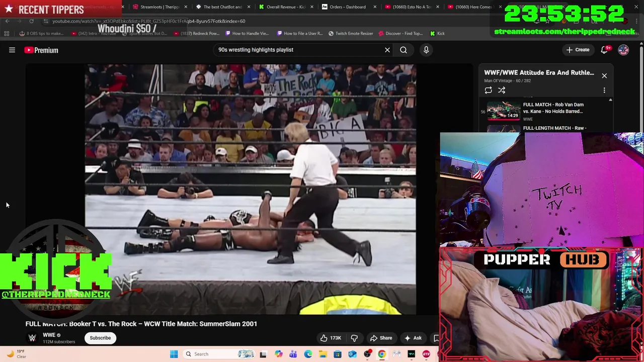Screen dimensions: 644x362
Task: Open the Twitch Emote Resizer bookmark
Action: (x=351, y=33)
